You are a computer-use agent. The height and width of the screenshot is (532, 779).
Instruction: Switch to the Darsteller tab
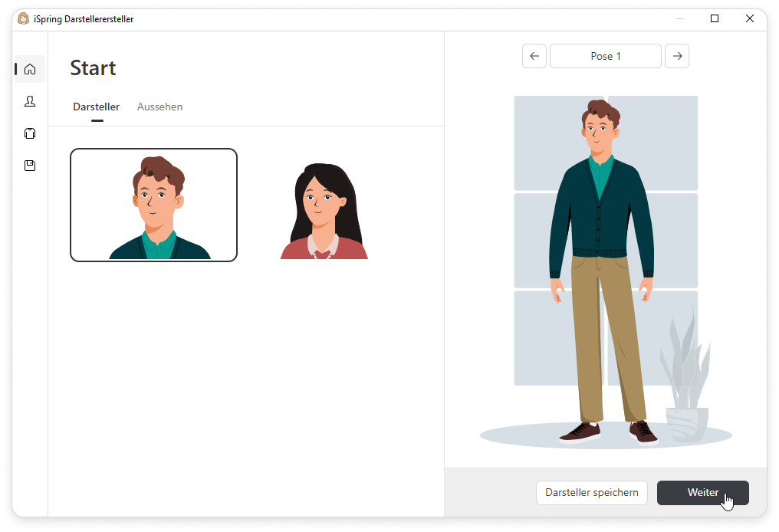(96, 107)
